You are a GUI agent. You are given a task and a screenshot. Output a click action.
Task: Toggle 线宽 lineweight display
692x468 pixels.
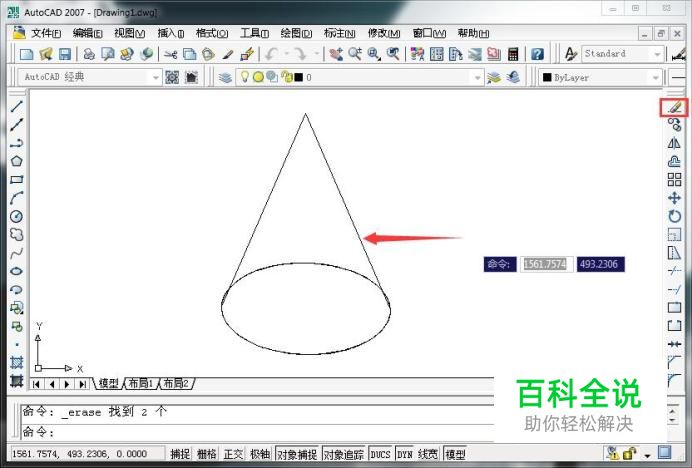click(x=428, y=454)
